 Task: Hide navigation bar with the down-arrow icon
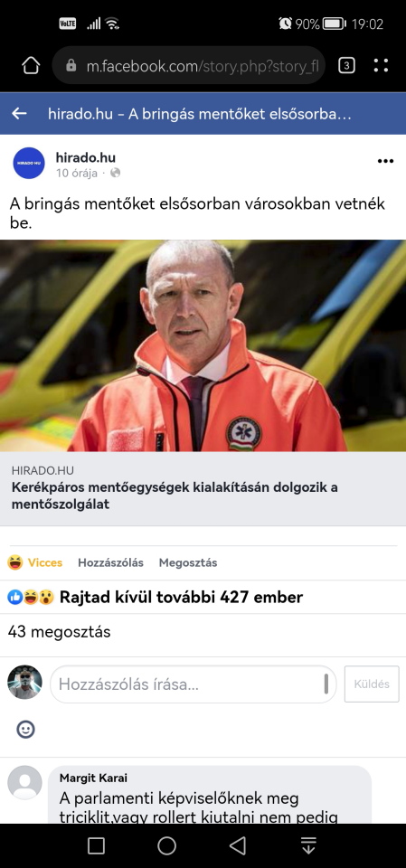(x=308, y=845)
